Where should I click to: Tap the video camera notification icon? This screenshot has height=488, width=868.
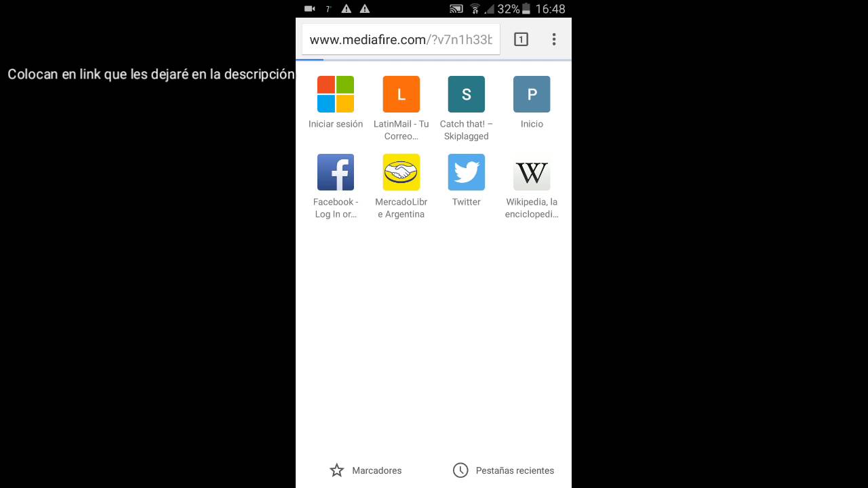[310, 9]
